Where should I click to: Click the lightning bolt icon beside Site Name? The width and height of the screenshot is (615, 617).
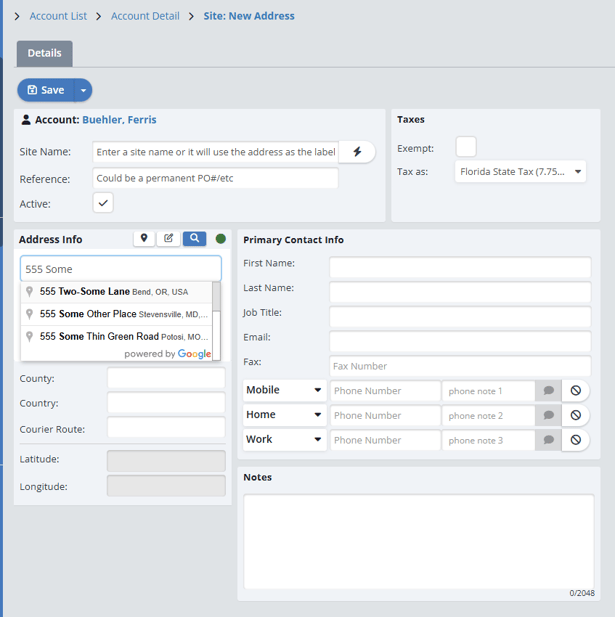[x=357, y=152]
